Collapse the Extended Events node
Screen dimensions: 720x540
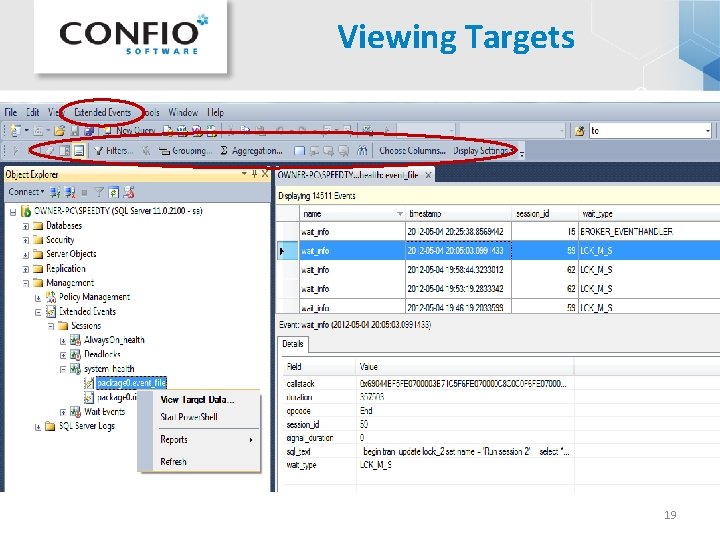point(38,312)
